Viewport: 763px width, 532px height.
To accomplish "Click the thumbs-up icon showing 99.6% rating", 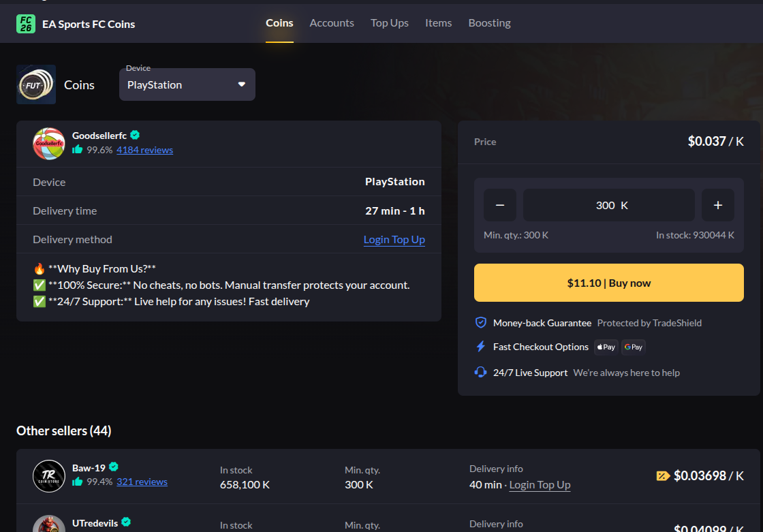I will pyautogui.click(x=77, y=149).
